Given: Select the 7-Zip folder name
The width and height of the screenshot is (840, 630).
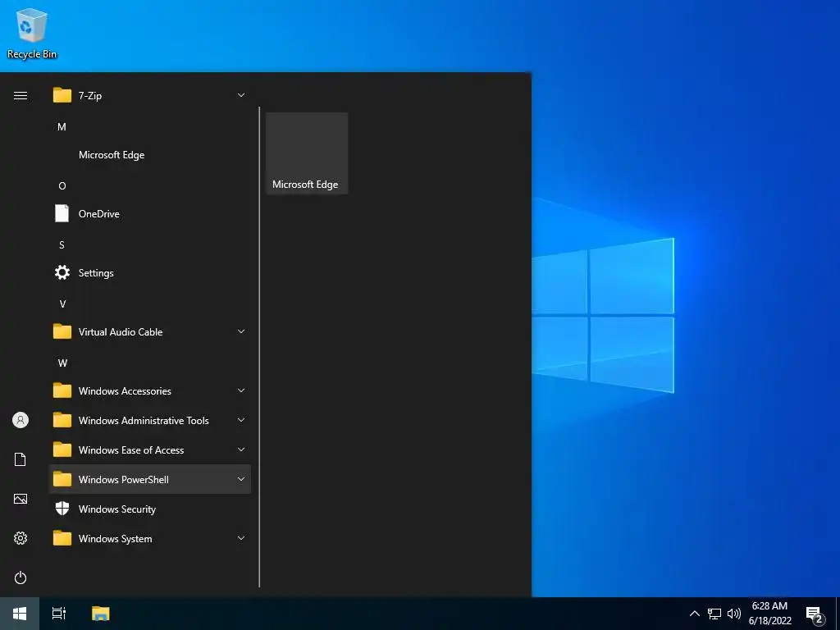Looking at the screenshot, I should [90, 95].
